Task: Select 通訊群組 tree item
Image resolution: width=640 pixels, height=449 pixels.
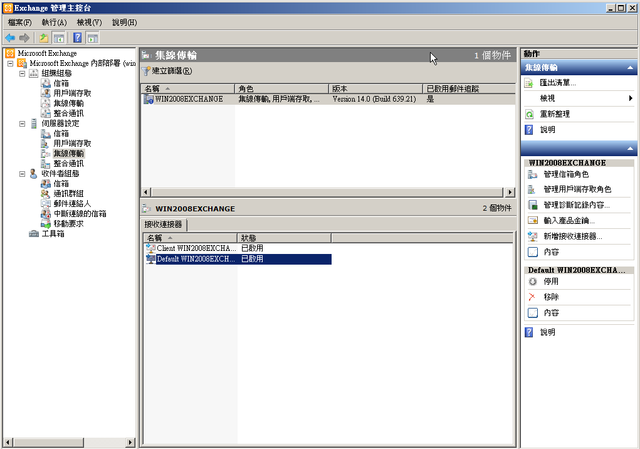Action: click(x=69, y=193)
